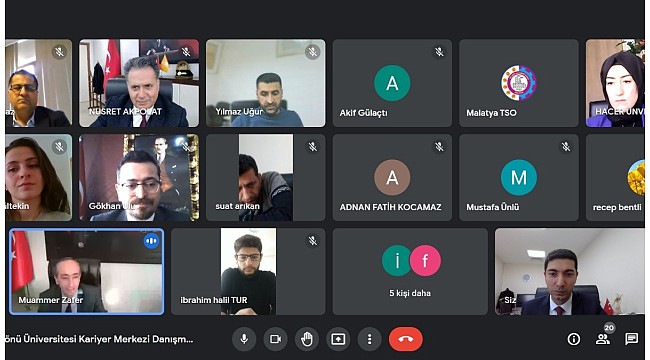Click the NUSRET AKPOLAT video tile
This screenshot has height=360, width=650.
(139, 83)
